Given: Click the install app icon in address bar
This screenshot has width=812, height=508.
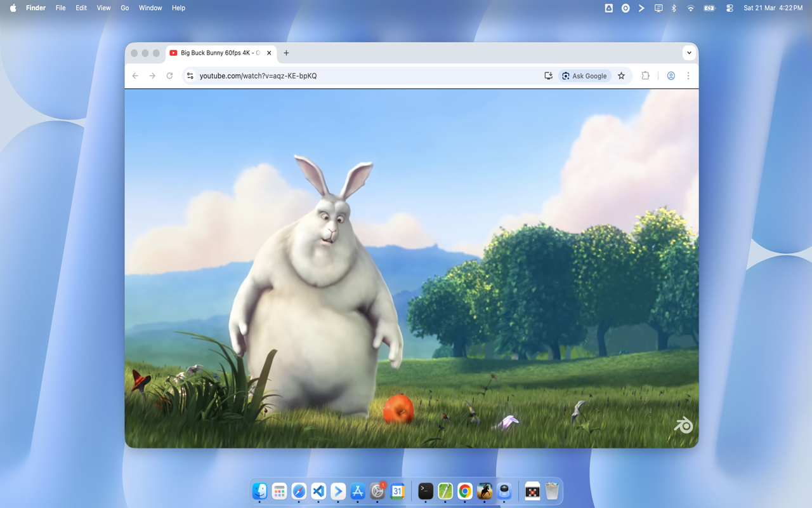Looking at the screenshot, I should tap(549, 76).
